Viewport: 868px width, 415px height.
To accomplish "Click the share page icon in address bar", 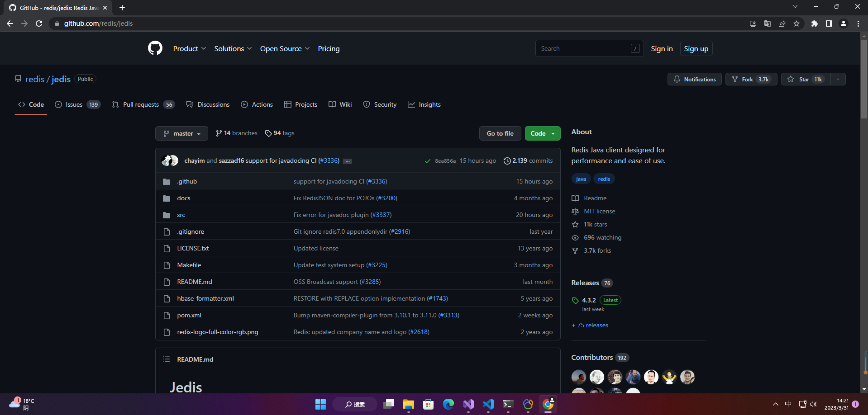I will tap(782, 24).
